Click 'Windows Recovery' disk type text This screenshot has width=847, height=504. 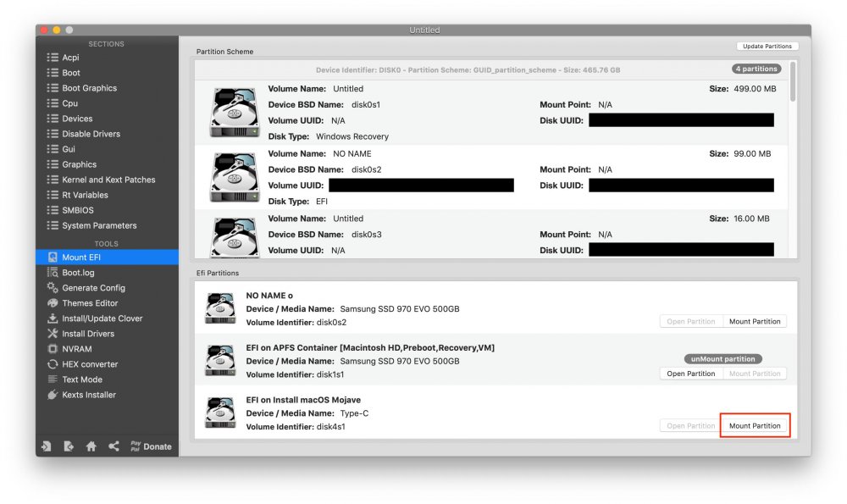(352, 136)
